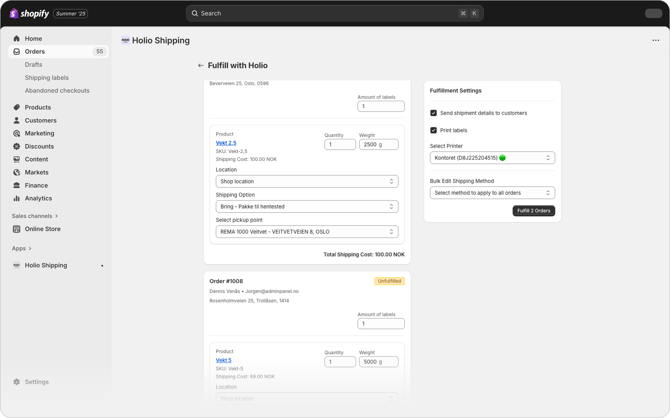Image resolution: width=670 pixels, height=418 pixels.
Task: Click the Marketing icon in sidebar
Action: coord(17,133)
